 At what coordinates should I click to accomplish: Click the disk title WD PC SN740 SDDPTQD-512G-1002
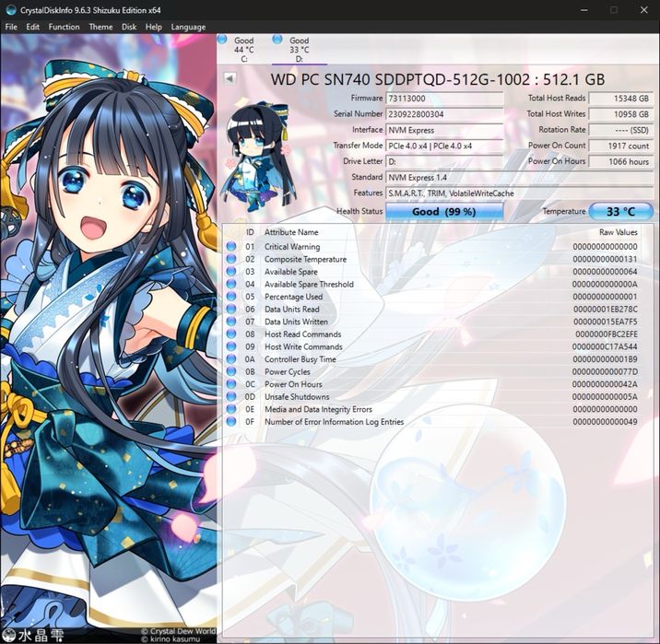[400, 79]
